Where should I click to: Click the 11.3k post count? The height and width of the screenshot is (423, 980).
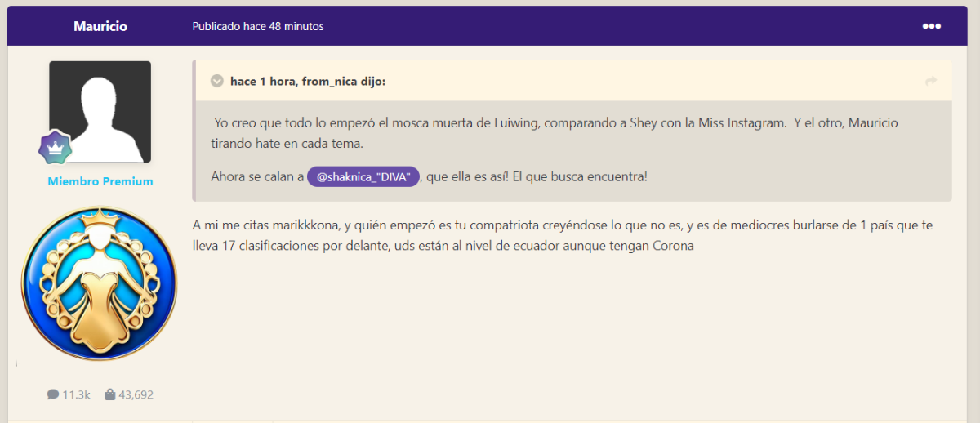click(x=76, y=394)
